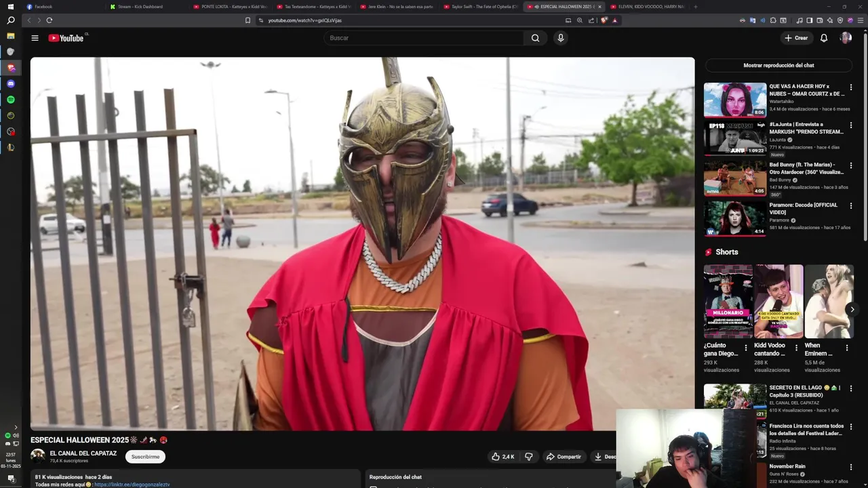The height and width of the screenshot is (488, 868).
Task: Click the Descargar download button
Action: 603,457
